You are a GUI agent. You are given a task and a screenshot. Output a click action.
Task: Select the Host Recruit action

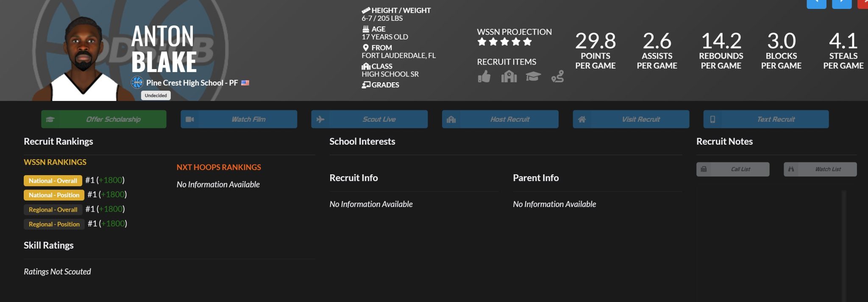coord(500,119)
